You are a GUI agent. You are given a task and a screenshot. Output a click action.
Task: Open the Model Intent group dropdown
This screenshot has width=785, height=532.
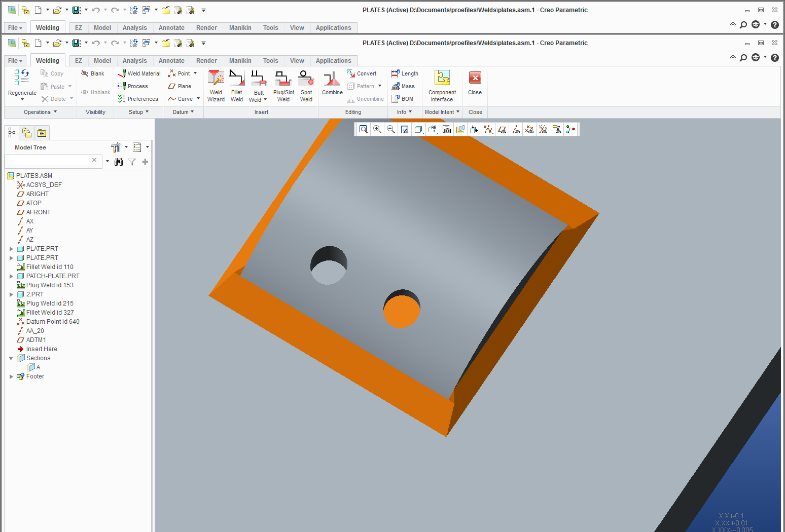pos(442,112)
